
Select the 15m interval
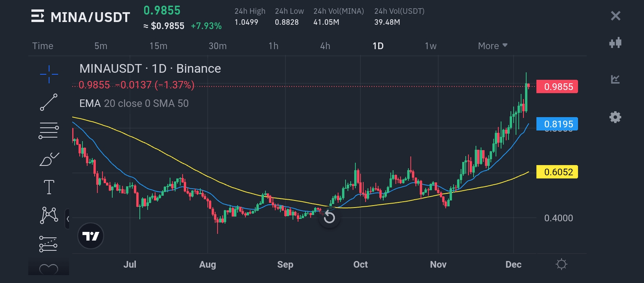pos(158,46)
